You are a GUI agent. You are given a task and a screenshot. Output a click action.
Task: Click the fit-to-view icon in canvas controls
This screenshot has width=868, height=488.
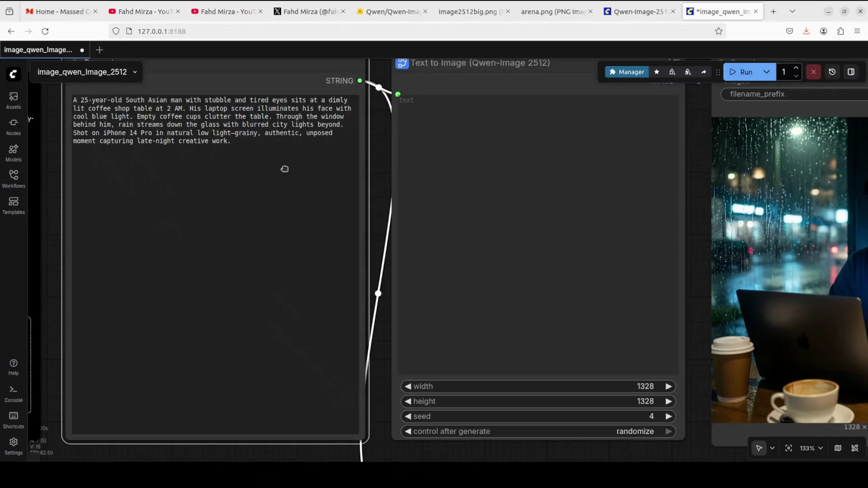coord(788,448)
